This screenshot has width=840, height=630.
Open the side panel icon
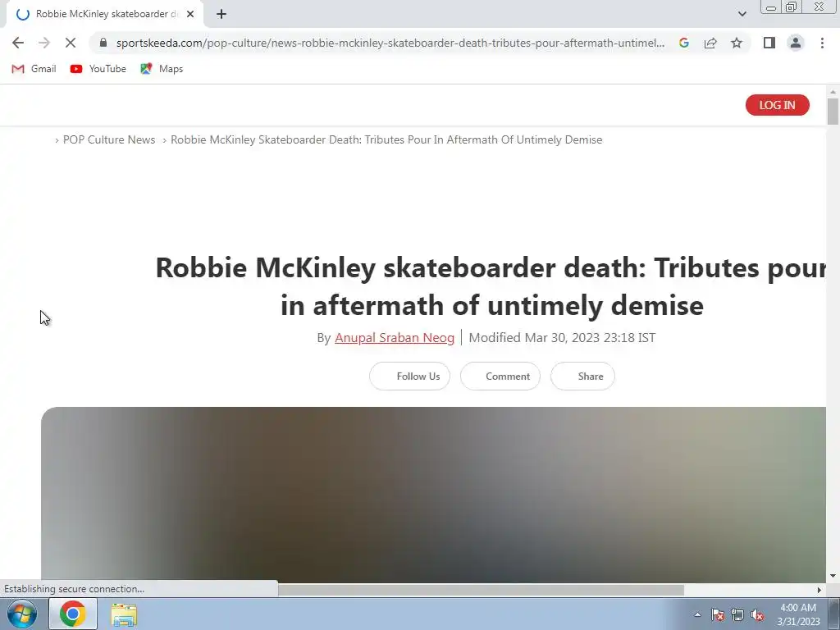coord(769,43)
